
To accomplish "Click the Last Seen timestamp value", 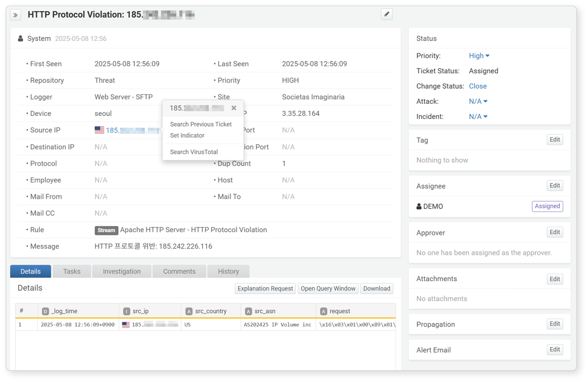I will pyautogui.click(x=314, y=64).
